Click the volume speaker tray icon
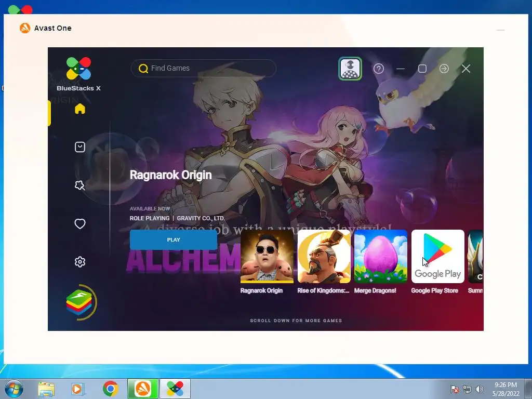 pos(479,389)
